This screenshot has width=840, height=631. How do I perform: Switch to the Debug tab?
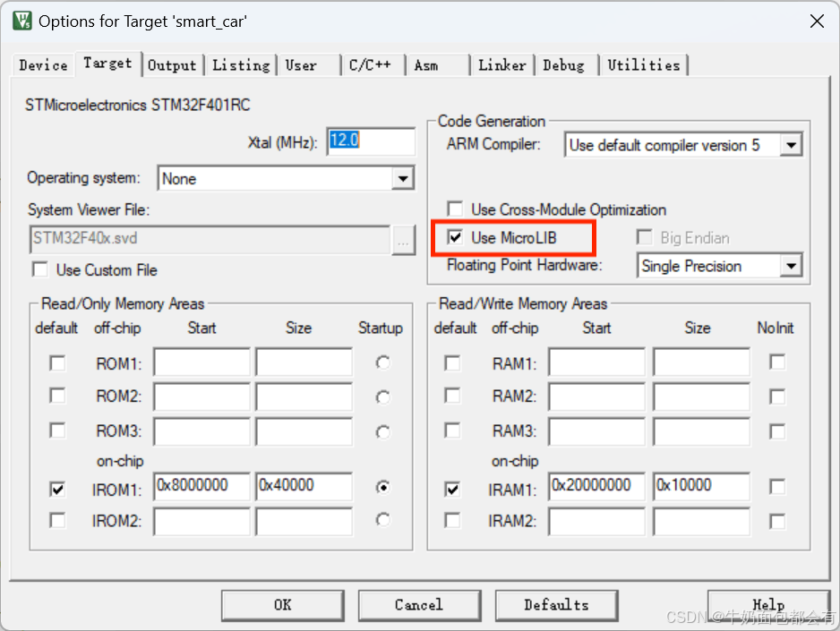566,65
